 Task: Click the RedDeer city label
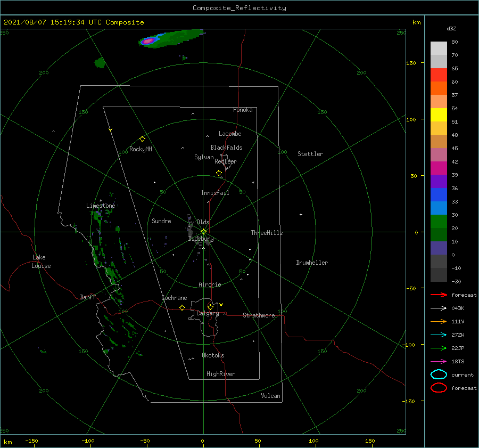pyautogui.click(x=226, y=161)
